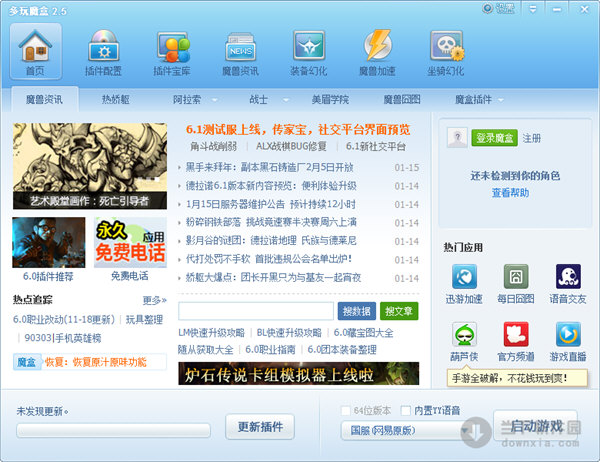Screen dimensions: 600x462
Task: Switch to the 魔兽囧图 tab
Action: click(402, 100)
